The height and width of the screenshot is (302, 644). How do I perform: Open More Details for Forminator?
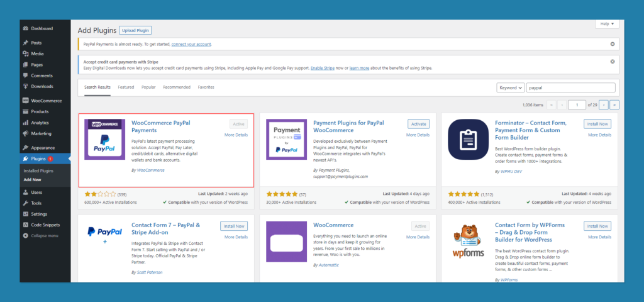pos(599,135)
